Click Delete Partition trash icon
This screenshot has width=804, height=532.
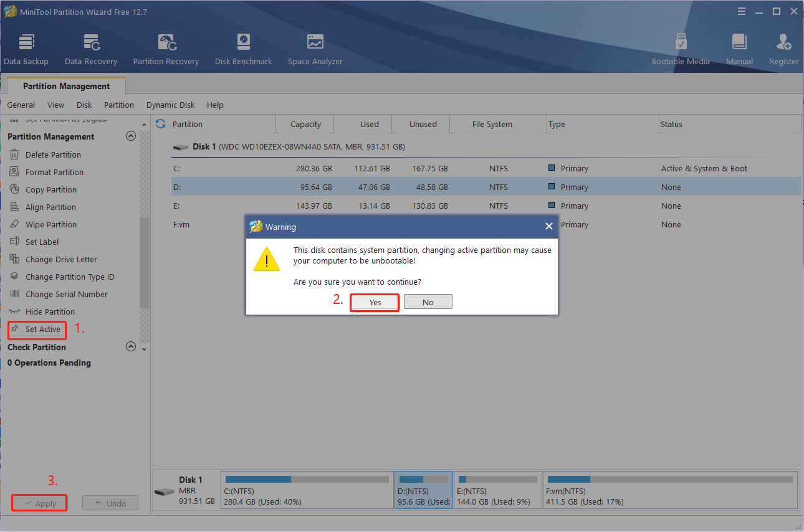pyautogui.click(x=14, y=154)
